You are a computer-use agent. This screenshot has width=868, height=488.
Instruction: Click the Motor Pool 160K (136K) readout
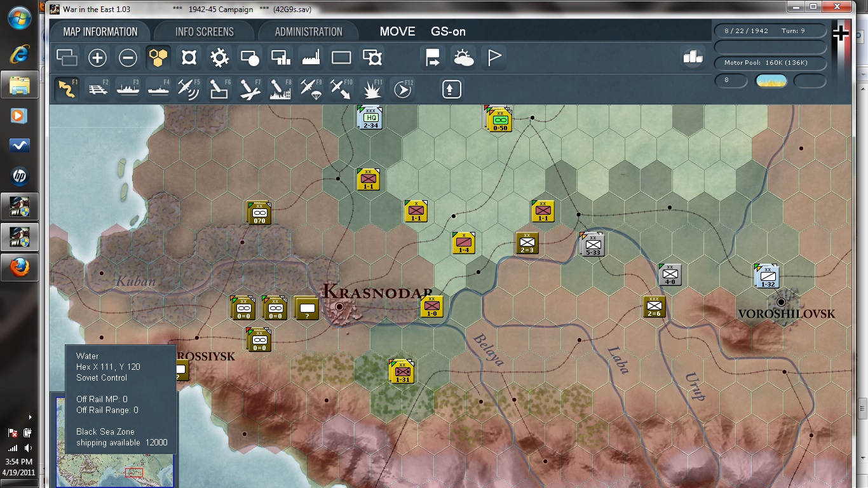[x=770, y=63]
